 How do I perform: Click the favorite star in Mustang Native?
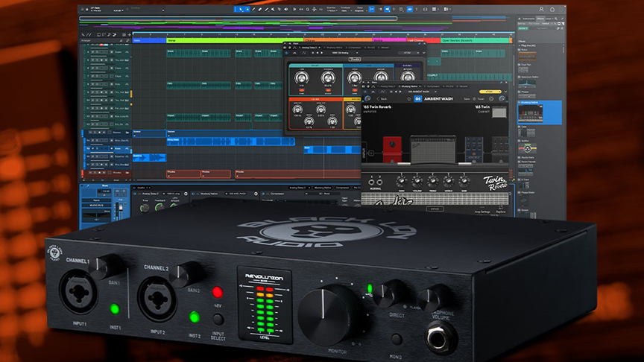(408, 99)
